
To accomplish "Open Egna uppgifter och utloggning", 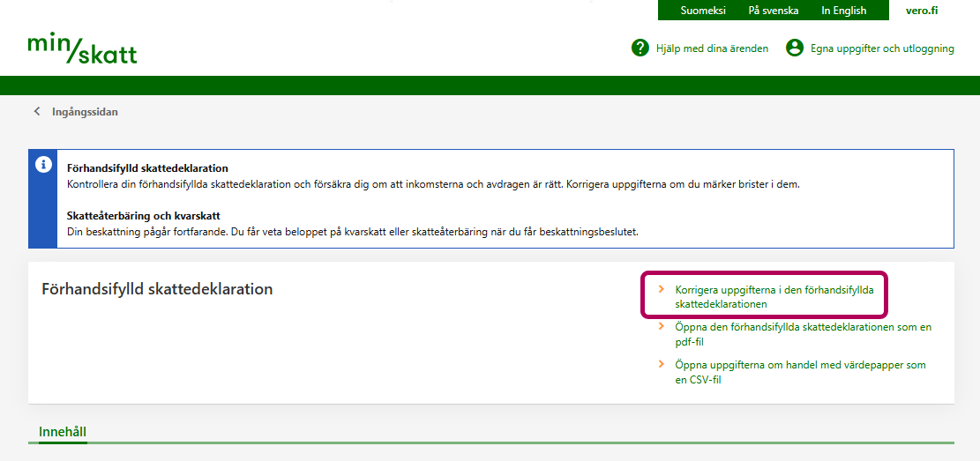I will click(x=882, y=48).
